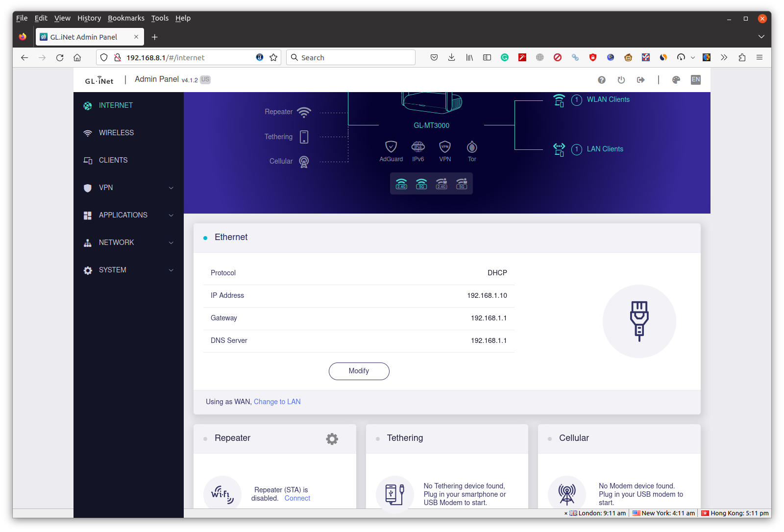Click the GL-MT3000 device label
The image size is (784, 532).
(432, 125)
